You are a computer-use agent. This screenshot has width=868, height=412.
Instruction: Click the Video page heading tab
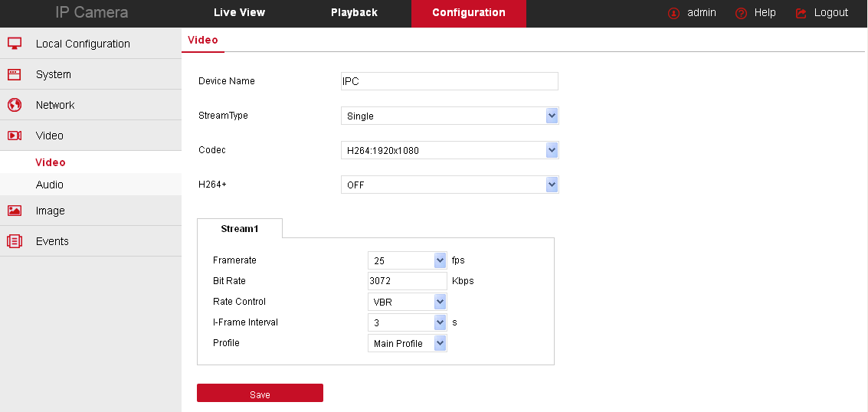[x=202, y=40]
